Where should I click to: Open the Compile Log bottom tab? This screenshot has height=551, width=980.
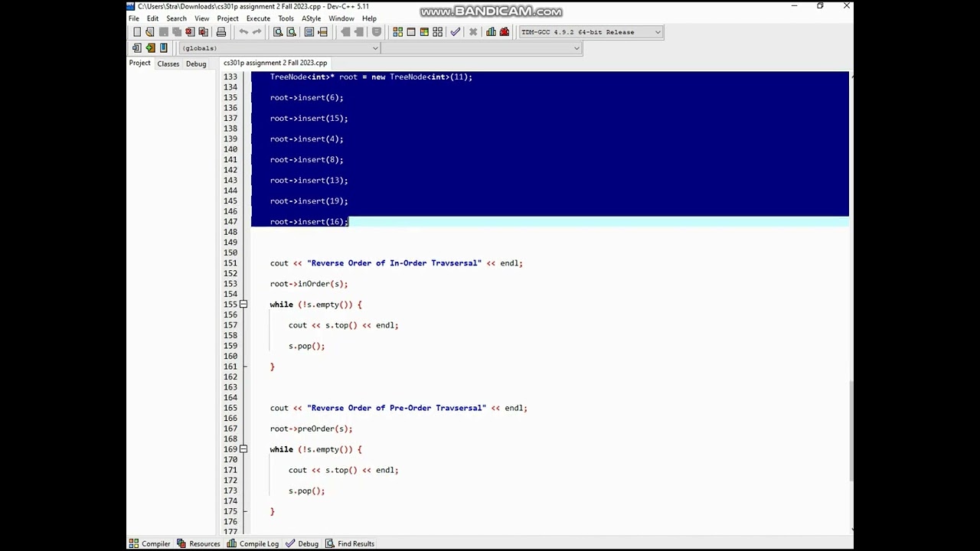tap(253, 543)
